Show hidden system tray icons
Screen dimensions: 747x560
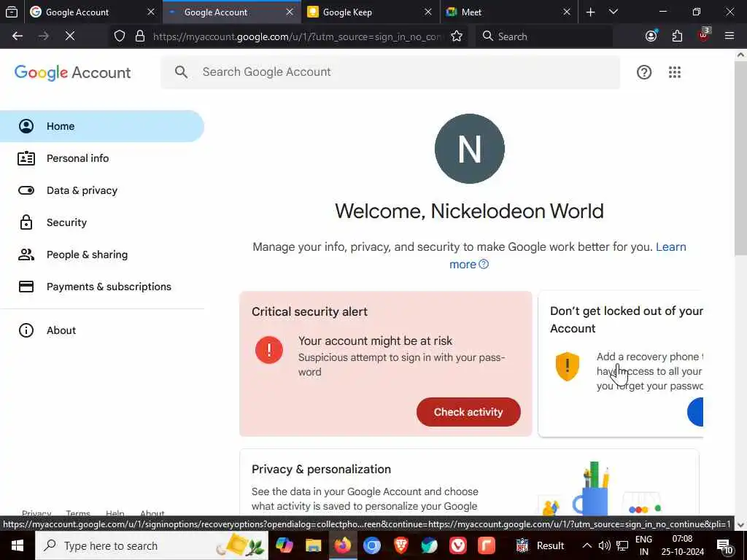587,545
